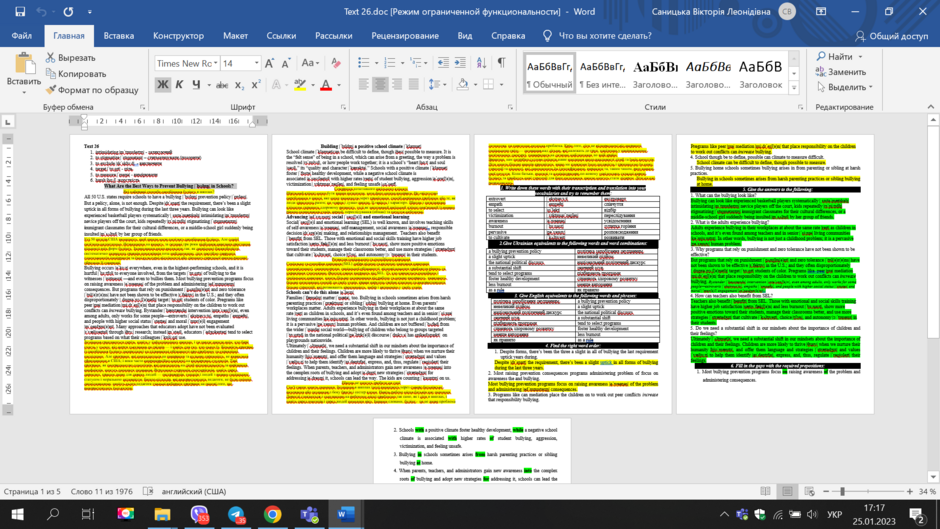
Task: Open Абзац dialog launcher
Action: coord(510,107)
